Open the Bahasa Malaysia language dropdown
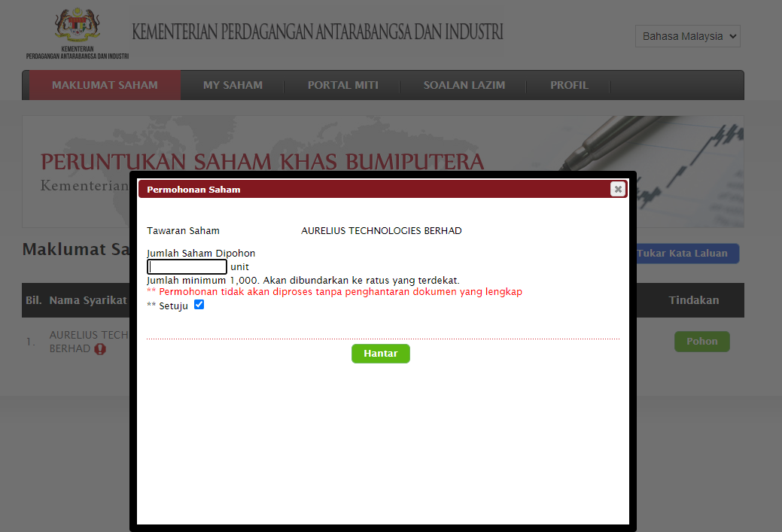782x532 pixels. point(687,36)
